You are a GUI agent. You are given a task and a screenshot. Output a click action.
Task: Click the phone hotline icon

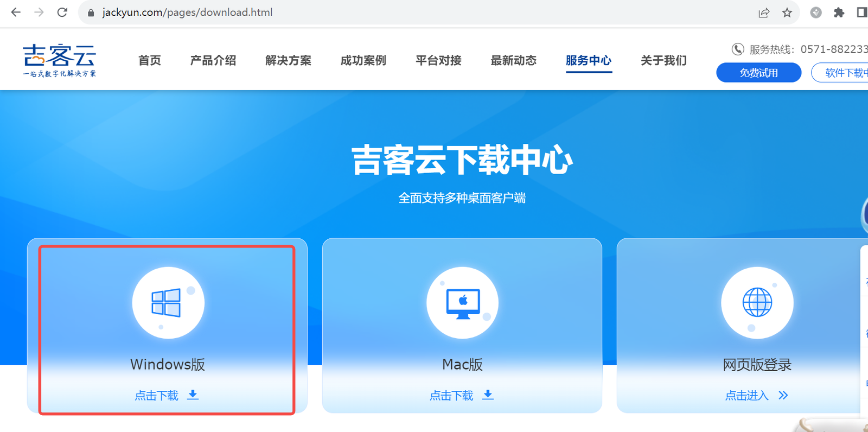click(738, 49)
